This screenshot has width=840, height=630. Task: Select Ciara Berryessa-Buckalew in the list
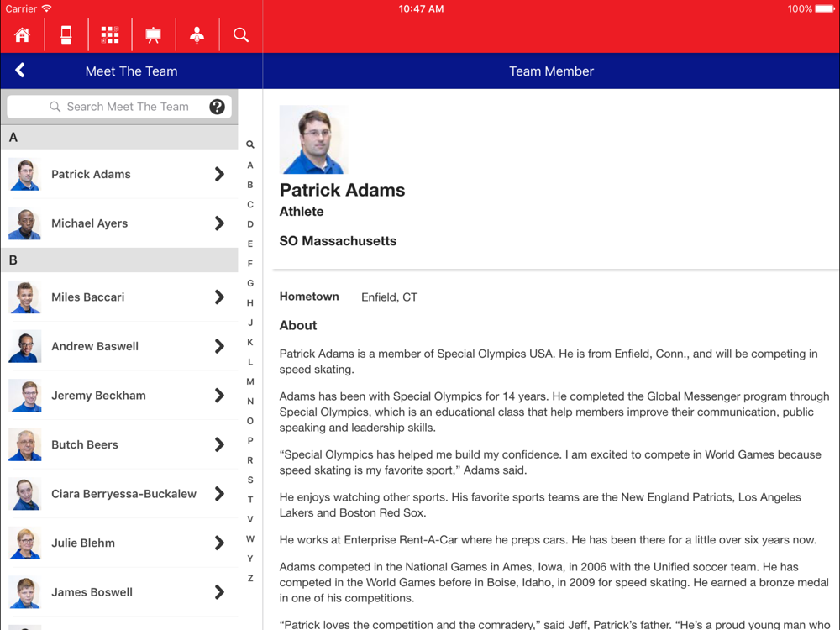pos(119,494)
